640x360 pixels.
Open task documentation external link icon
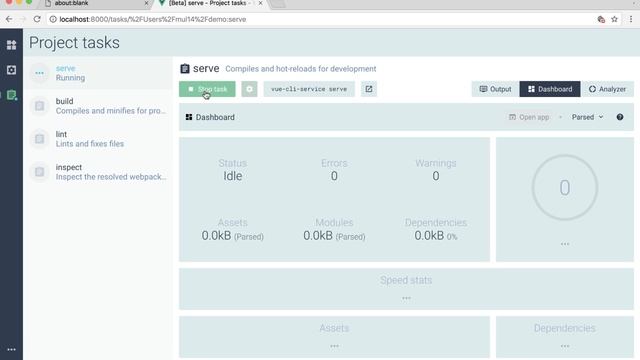(369, 89)
